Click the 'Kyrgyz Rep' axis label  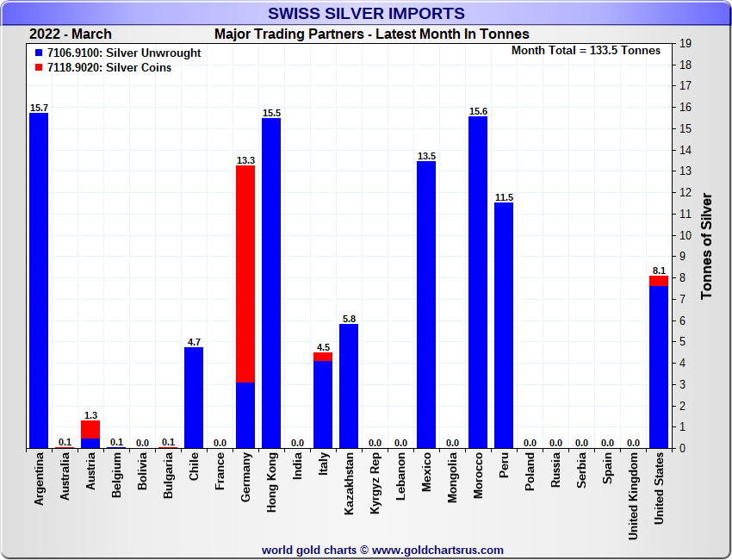(x=375, y=483)
